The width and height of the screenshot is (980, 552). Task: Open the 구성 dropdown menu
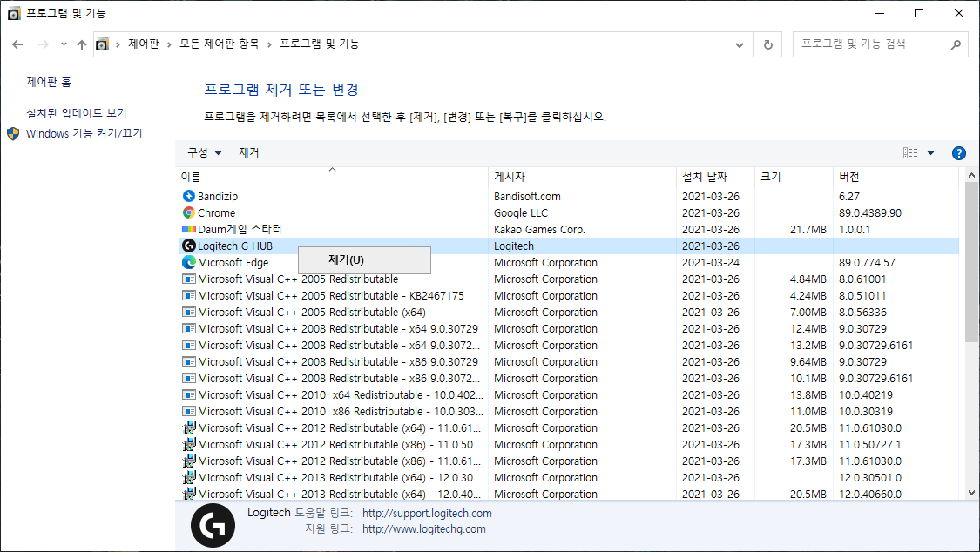(x=205, y=152)
